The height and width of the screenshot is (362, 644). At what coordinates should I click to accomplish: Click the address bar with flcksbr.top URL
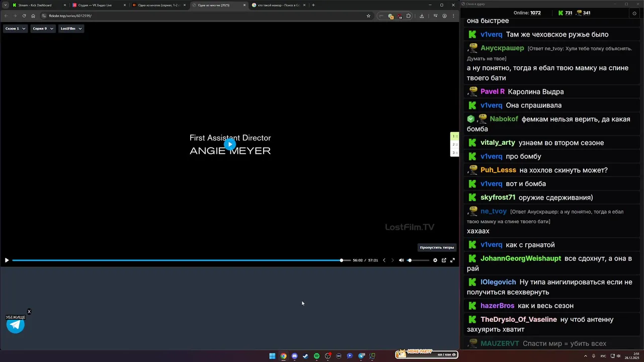tap(206, 16)
